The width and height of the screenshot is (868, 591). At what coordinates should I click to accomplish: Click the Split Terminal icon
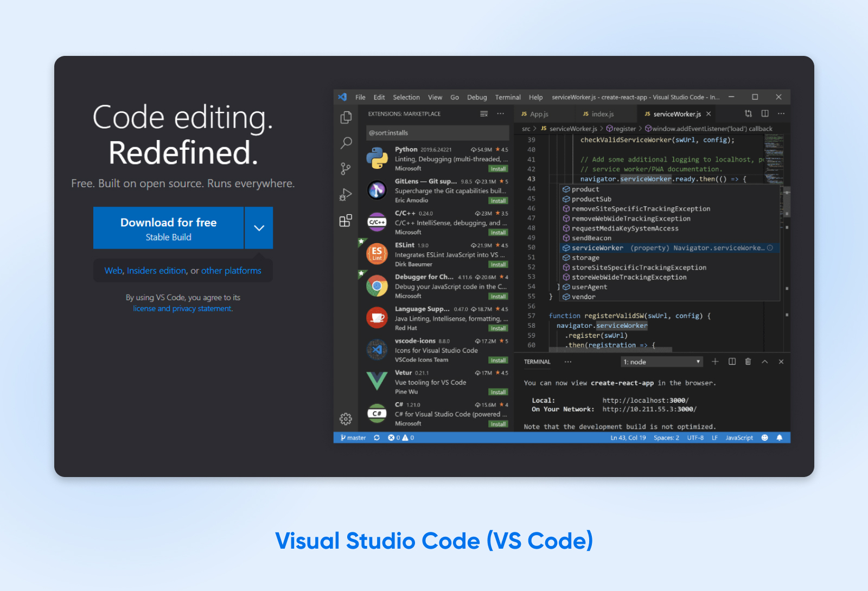click(733, 361)
